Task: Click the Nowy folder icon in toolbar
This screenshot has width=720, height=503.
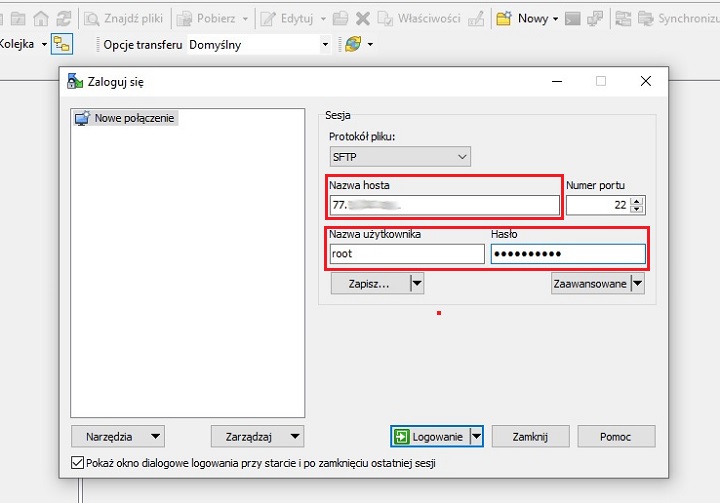Action: (x=505, y=18)
